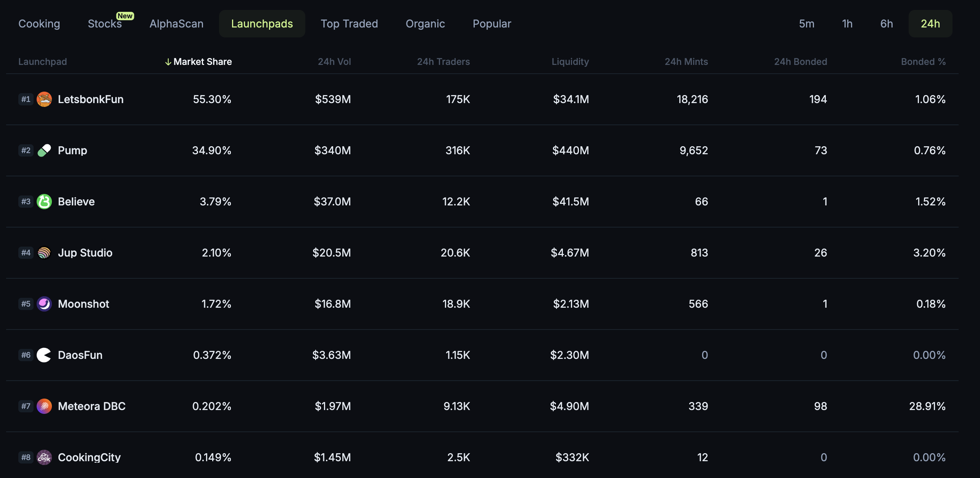Click the purple Moonshot logo icon

pyautogui.click(x=44, y=304)
